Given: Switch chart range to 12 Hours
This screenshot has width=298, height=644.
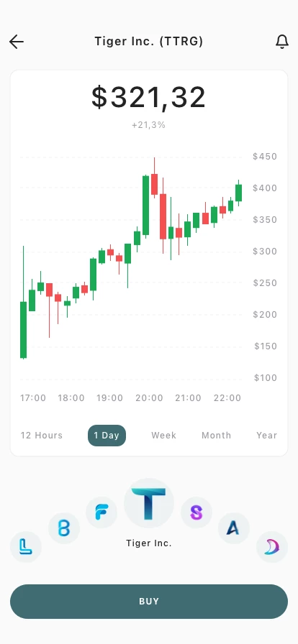Looking at the screenshot, I should coord(42,436).
